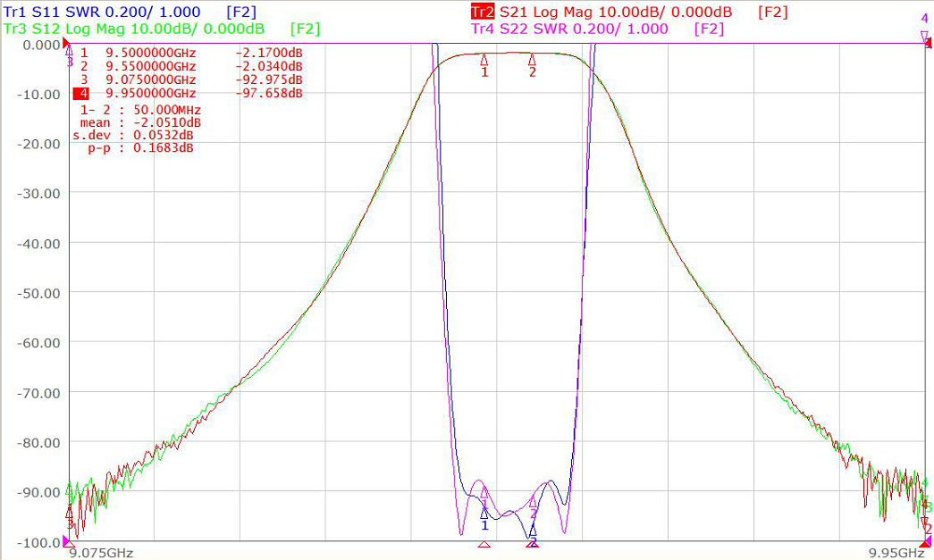The height and width of the screenshot is (560, 934).
Task: Select marker 3 row at 9.0750000GHz
Action: coord(191,79)
